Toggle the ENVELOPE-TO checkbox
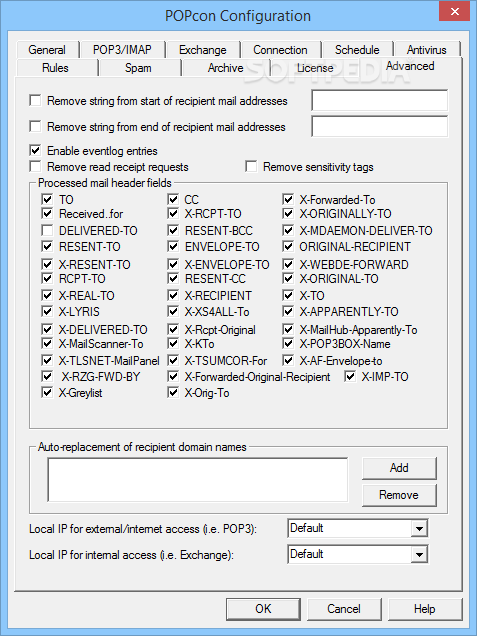Screen dimensions: 477x636 click(173, 246)
